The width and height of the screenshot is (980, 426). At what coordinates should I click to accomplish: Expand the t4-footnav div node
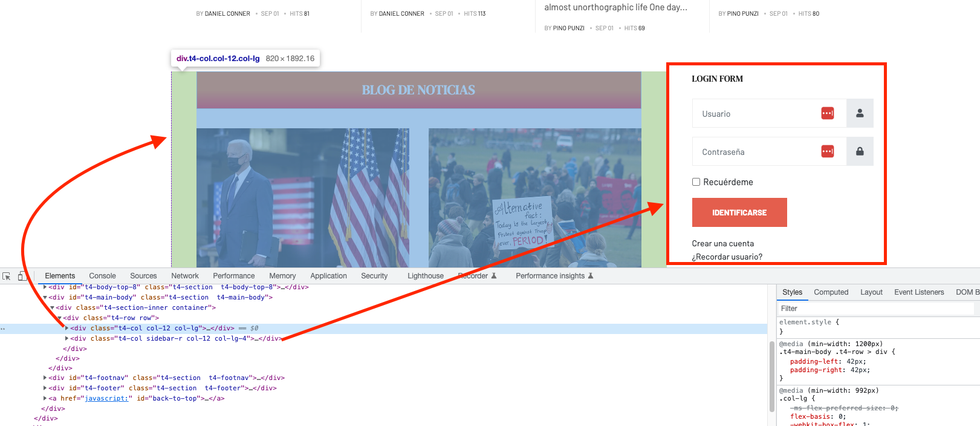[45, 378]
